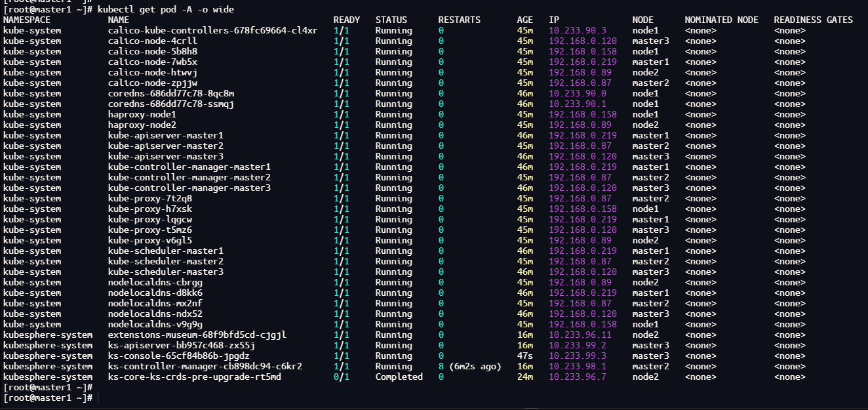This screenshot has height=410, width=868.
Task: Click the Completed status text
Action: click(x=399, y=377)
